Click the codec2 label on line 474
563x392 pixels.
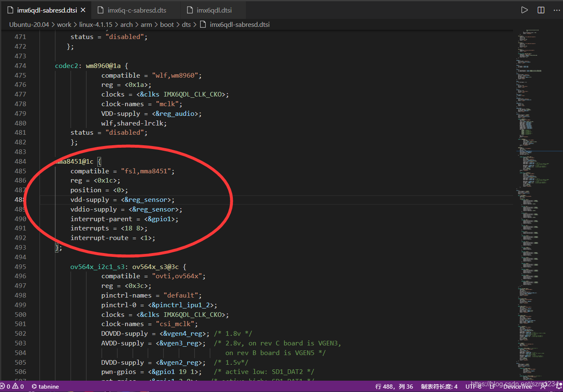pyautogui.click(x=66, y=66)
